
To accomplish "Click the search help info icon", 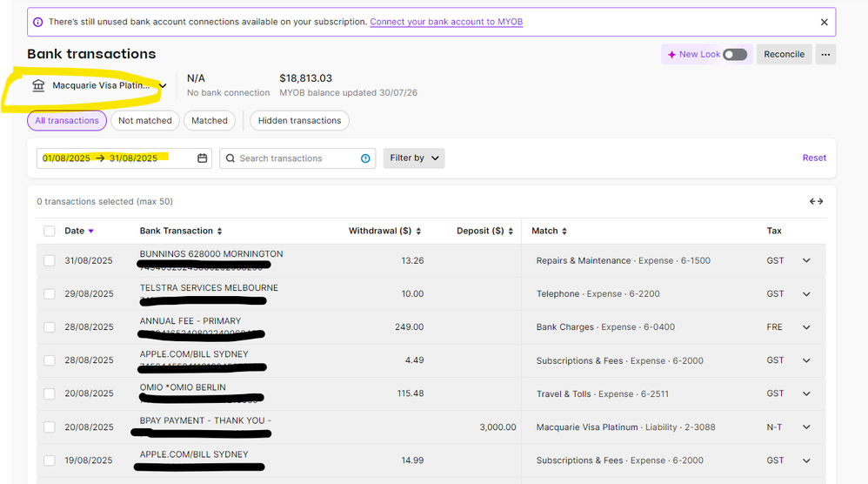I will 365,158.
